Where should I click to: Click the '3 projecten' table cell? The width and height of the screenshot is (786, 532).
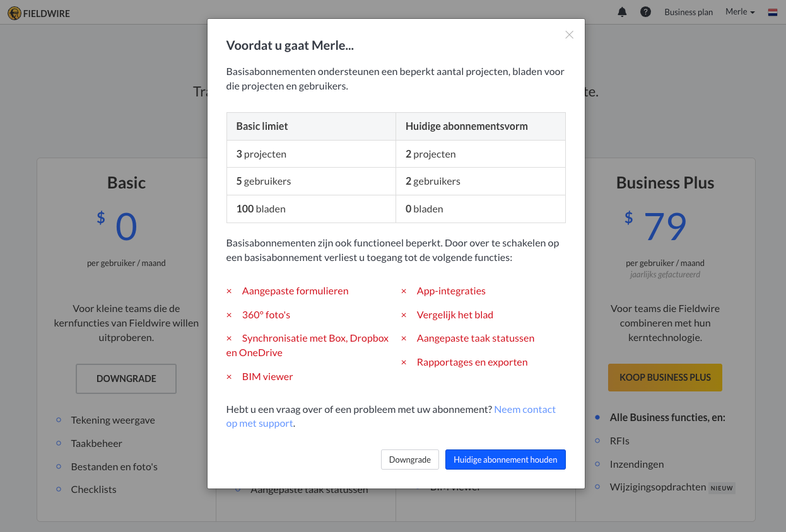[311, 154]
